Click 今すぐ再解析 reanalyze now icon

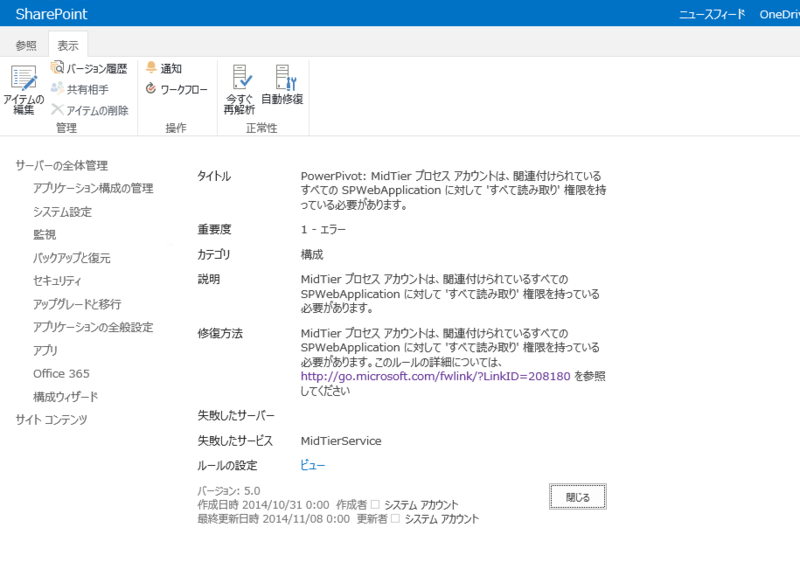242,77
